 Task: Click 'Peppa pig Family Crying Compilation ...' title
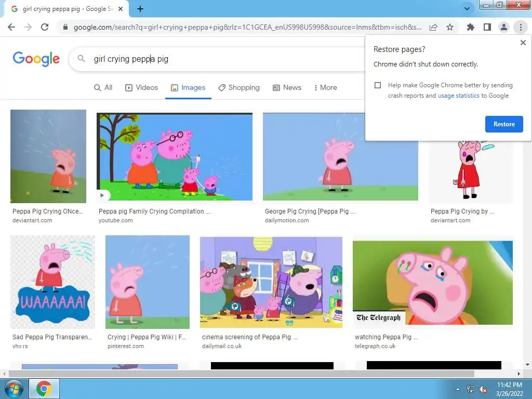pos(155,211)
